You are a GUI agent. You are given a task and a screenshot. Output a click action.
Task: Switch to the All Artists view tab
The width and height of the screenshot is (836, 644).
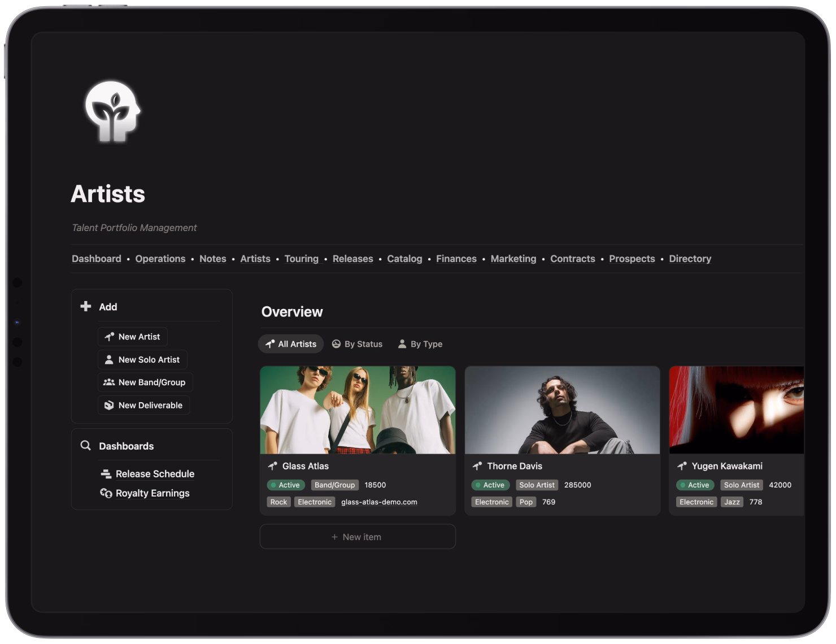point(291,344)
